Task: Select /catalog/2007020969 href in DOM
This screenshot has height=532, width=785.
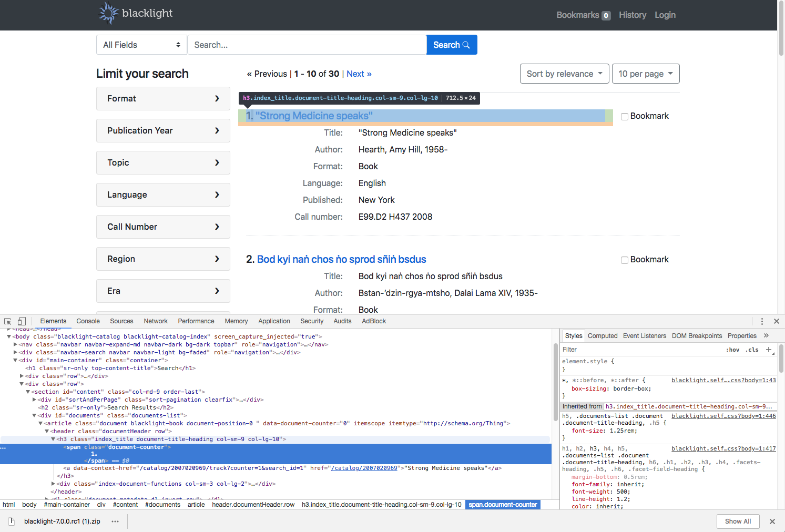Action: (x=364, y=468)
